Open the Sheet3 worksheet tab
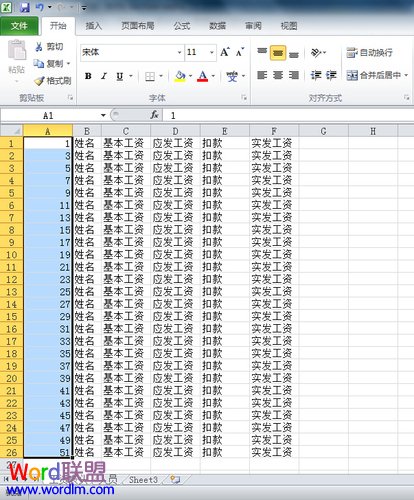The image size is (414, 500). pyautogui.click(x=143, y=480)
